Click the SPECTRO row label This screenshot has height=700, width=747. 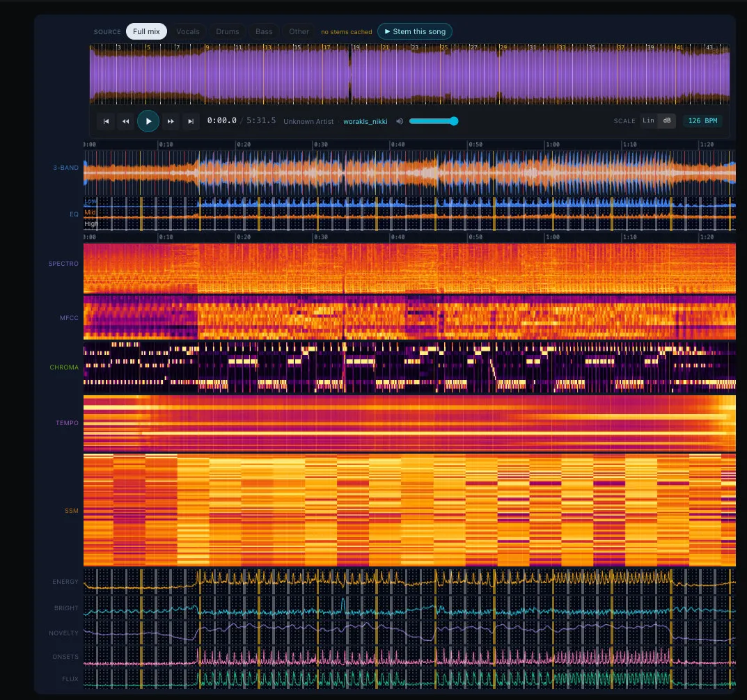[x=63, y=263]
